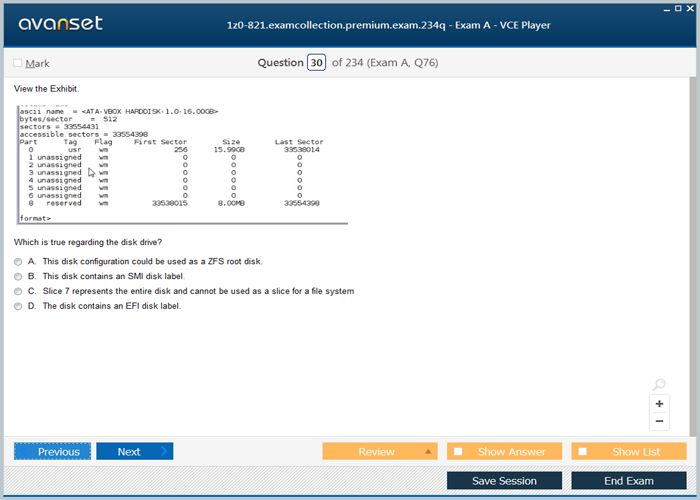Maximize the VCE Player window
Screen dimensions: 700x500
point(678,7)
